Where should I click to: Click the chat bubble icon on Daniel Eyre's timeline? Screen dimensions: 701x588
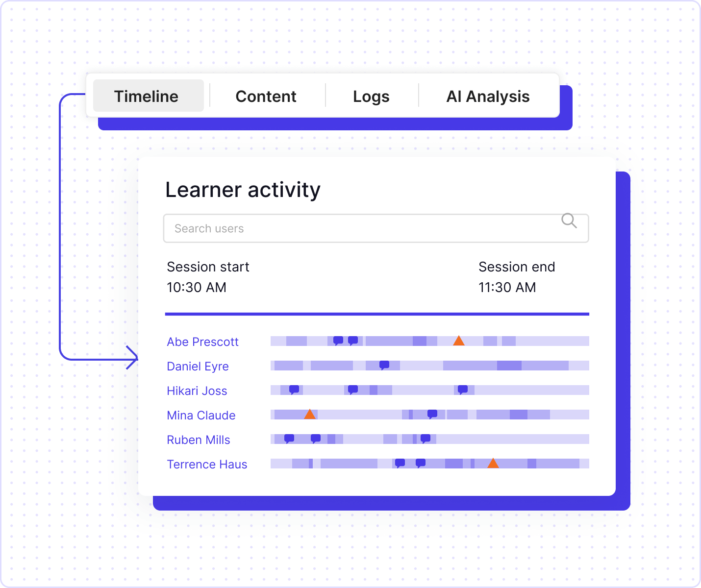pyautogui.click(x=384, y=365)
